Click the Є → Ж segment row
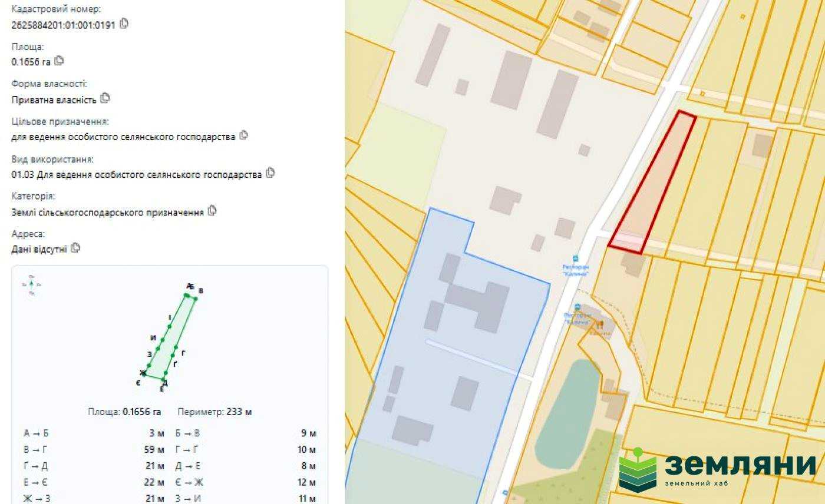This screenshot has height=504, width=825. click(x=246, y=483)
